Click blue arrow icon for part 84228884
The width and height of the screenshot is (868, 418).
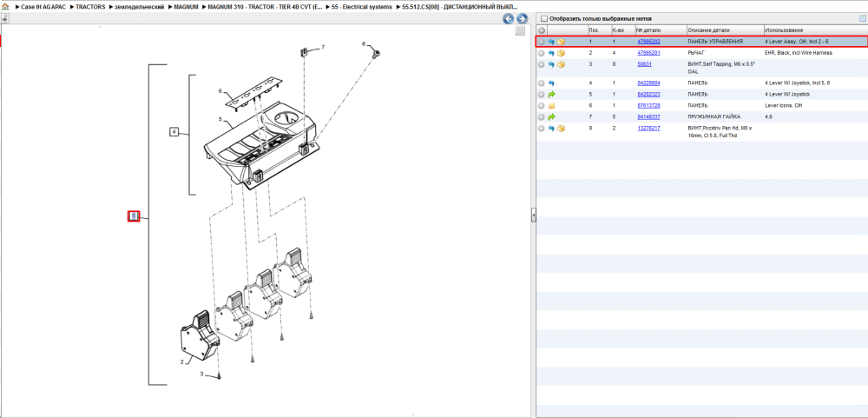click(551, 83)
